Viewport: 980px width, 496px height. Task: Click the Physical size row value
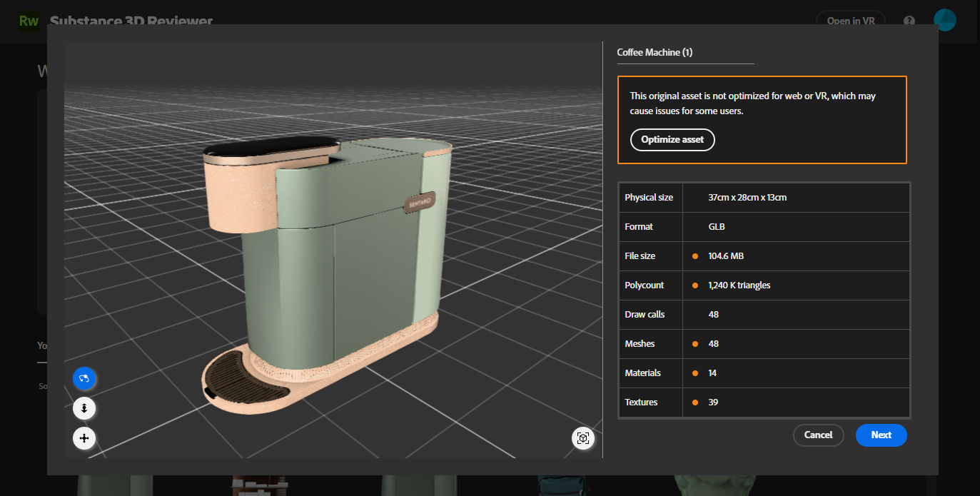[747, 198]
